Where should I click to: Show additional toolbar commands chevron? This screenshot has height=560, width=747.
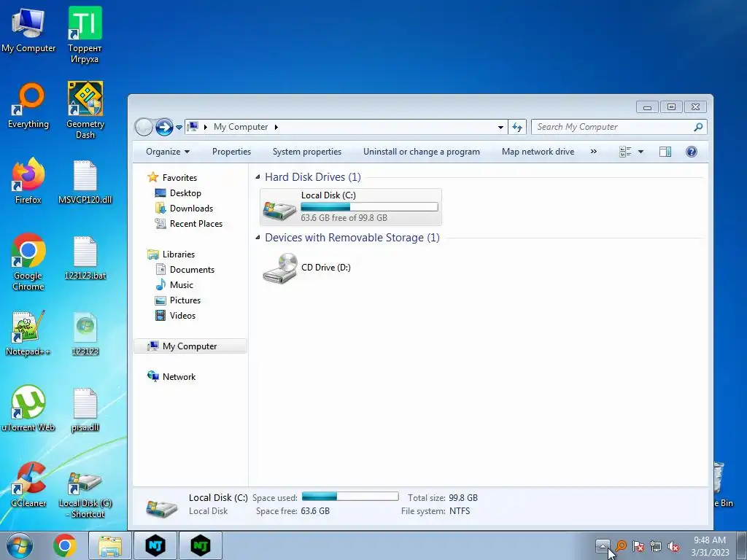594,152
